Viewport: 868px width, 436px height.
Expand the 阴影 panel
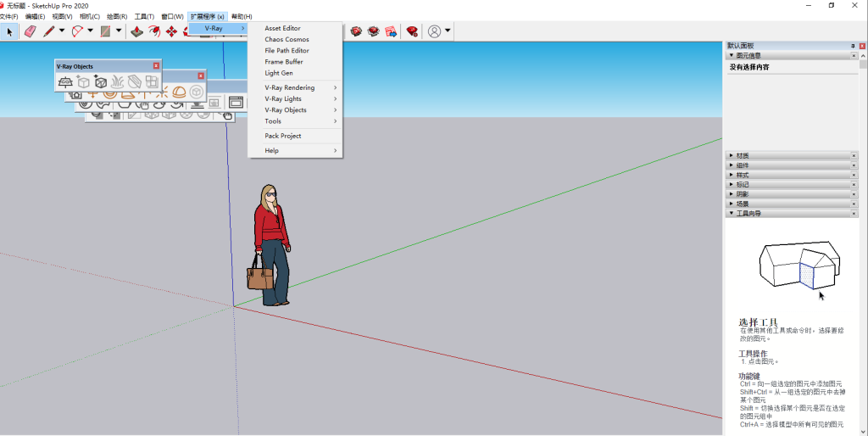732,193
